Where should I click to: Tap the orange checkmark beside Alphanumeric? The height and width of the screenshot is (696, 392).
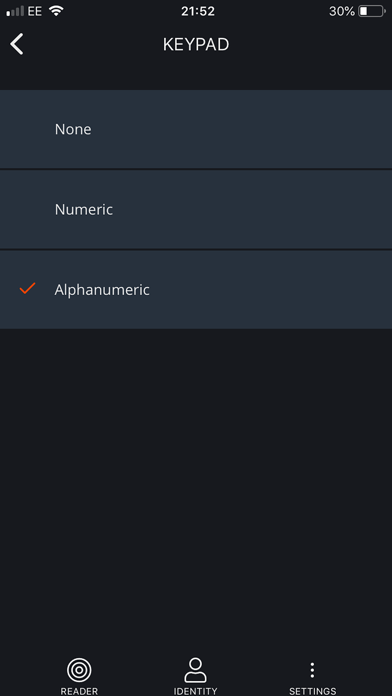pos(27,289)
